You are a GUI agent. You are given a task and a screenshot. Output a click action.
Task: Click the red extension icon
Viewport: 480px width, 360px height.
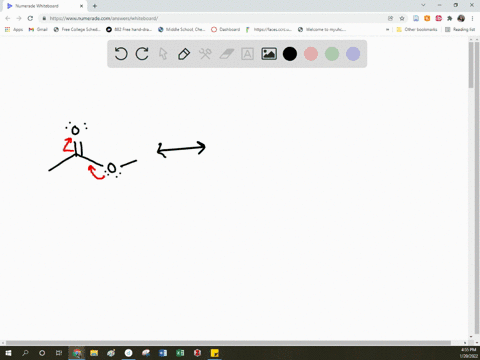439,18
